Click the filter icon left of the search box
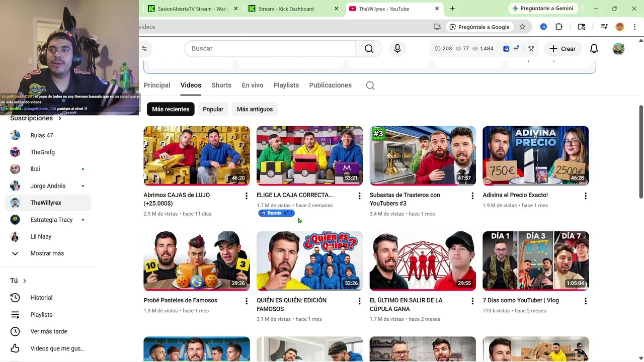 coord(144,49)
